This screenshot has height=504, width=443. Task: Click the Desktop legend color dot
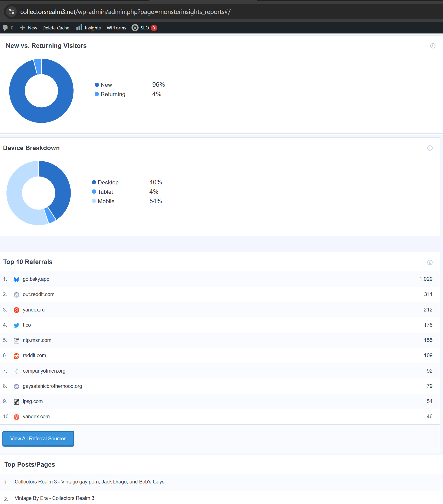pyautogui.click(x=94, y=182)
